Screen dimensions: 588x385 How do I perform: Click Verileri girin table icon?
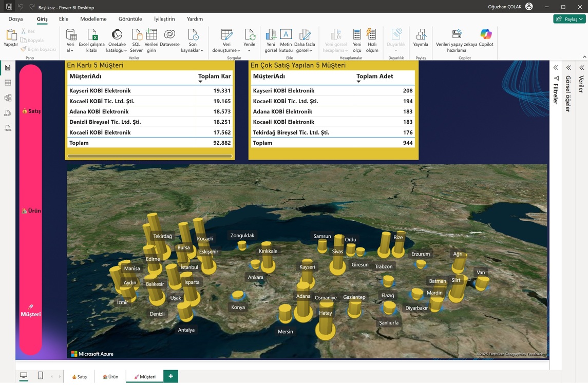(151, 34)
